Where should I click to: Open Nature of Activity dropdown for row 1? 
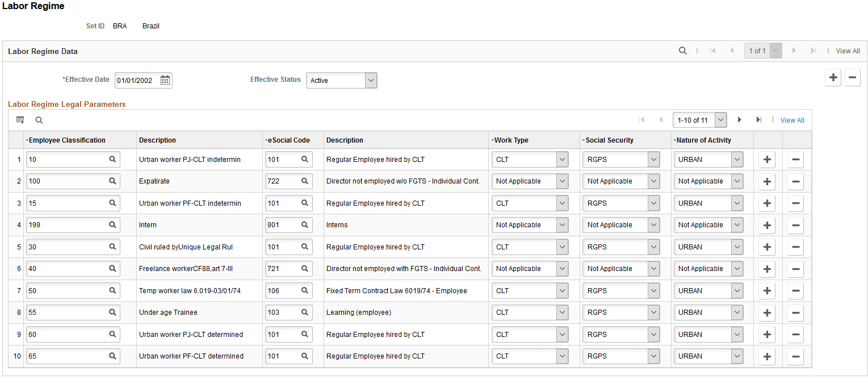pyautogui.click(x=708, y=160)
